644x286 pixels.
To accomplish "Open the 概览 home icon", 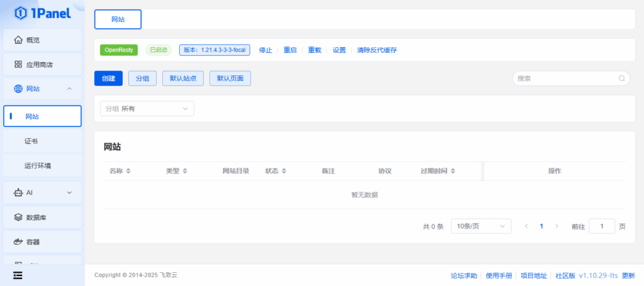I will 18,40.
